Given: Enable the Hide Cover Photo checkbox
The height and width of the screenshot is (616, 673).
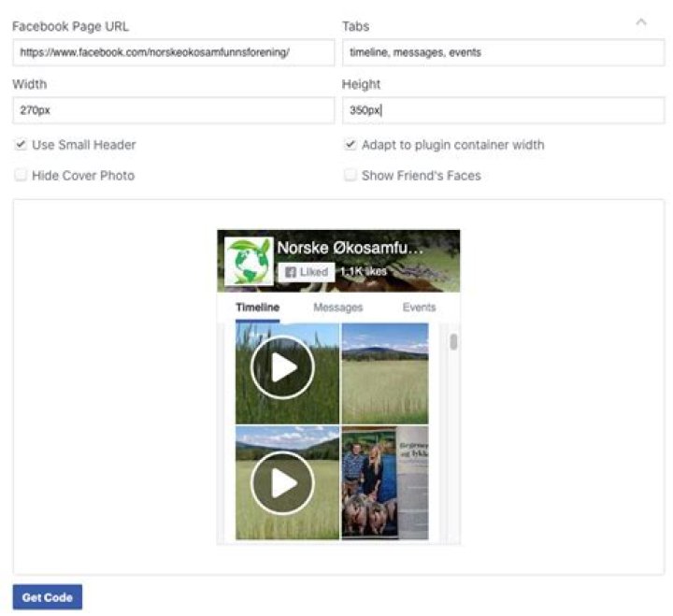Looking at the screenshot, I should click(x=21, y=175).
